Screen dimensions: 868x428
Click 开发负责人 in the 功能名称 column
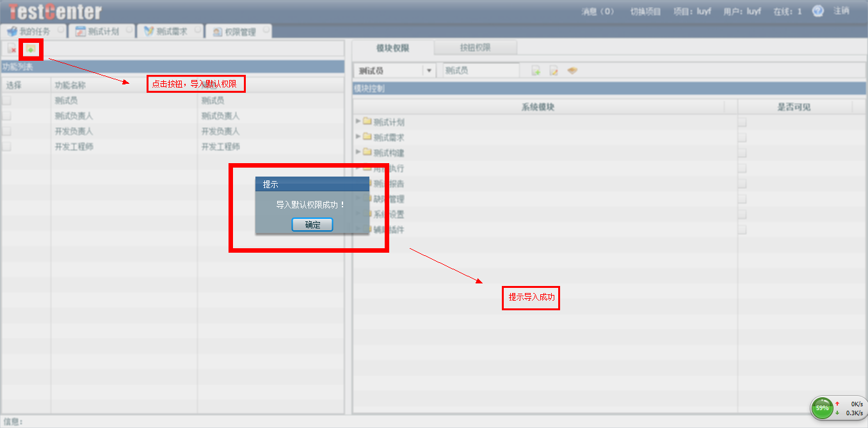(x=74, y=131)
